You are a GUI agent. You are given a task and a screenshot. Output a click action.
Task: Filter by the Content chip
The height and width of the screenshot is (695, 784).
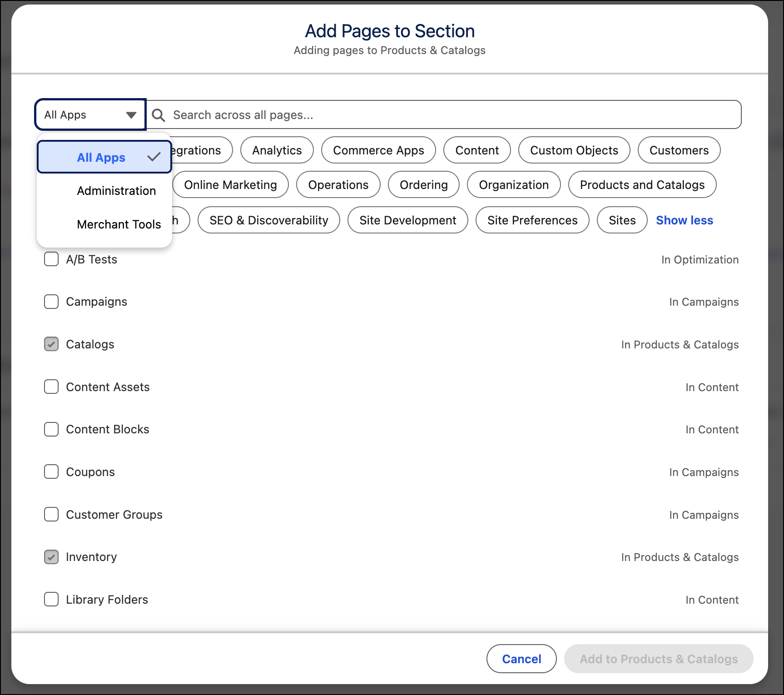[x=477, y=150]
